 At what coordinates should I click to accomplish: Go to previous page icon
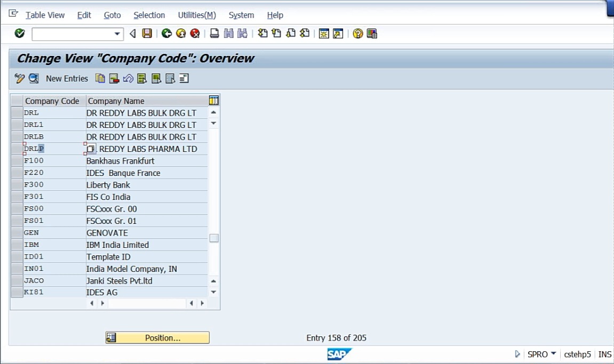click(276, 34)
